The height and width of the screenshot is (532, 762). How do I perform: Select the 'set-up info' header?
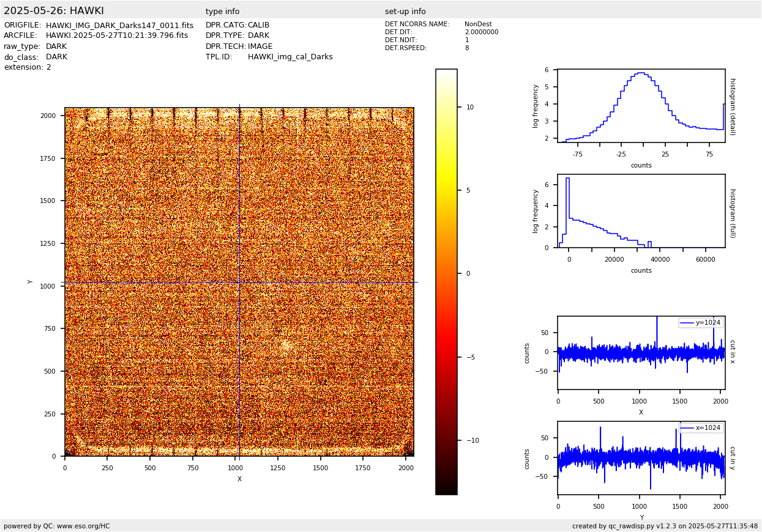(x=405, y=12)
